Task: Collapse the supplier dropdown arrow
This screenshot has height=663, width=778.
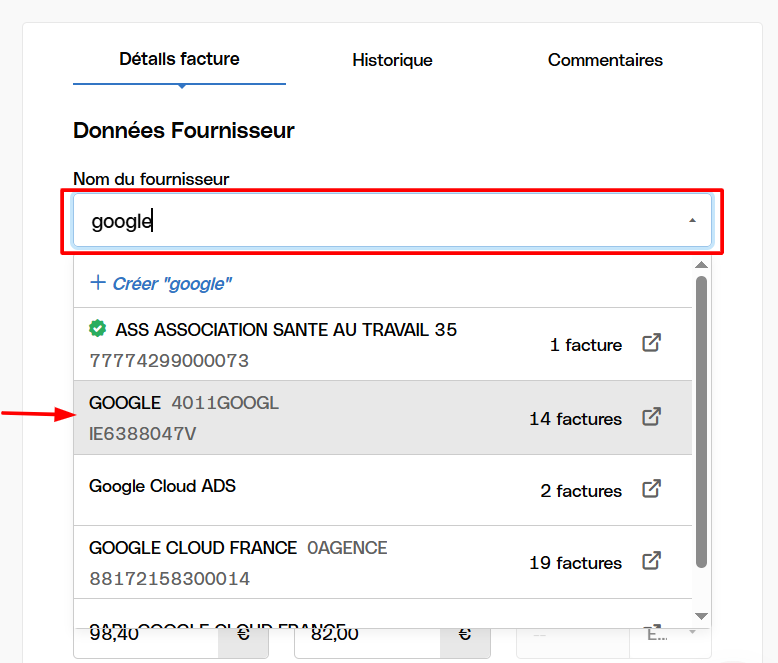Action: (x=692, y=220)
